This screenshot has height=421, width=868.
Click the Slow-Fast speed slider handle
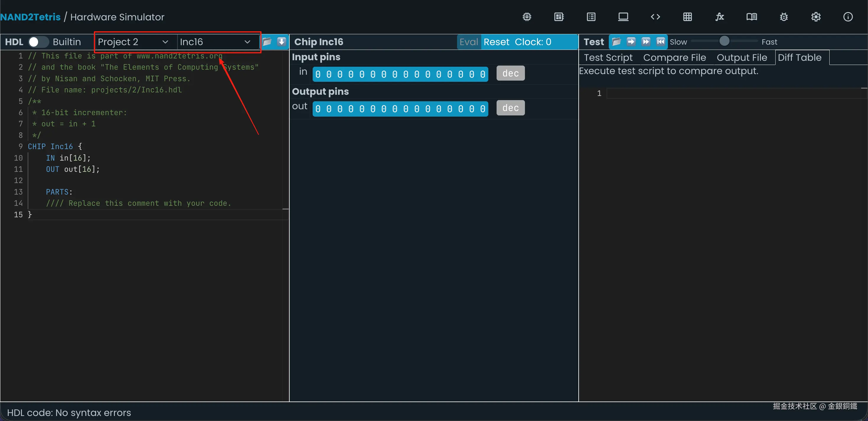[724, 41]
